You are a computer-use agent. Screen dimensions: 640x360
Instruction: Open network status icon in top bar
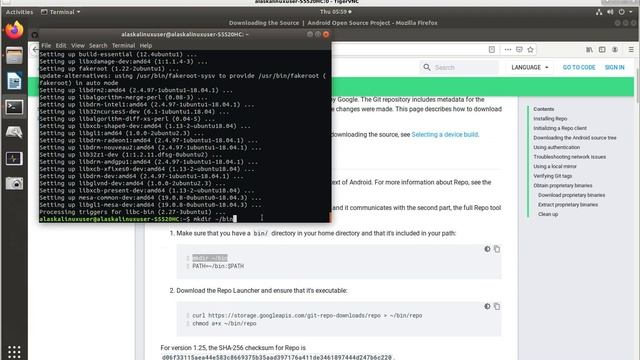599,12
